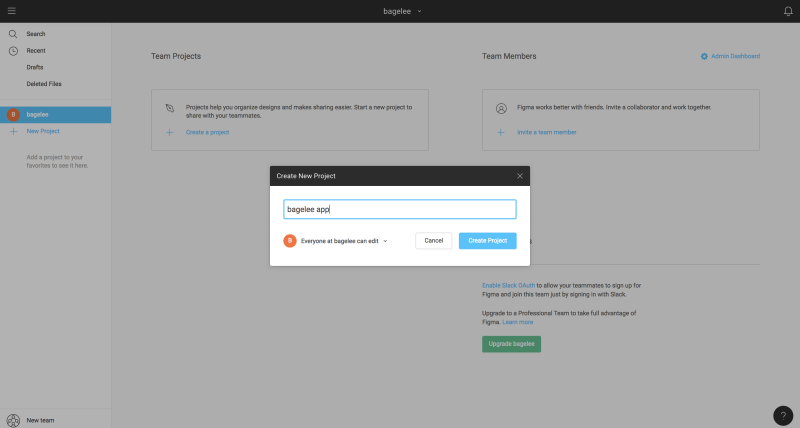
Task: Click the Learn more link
Action: pos(517,322)
